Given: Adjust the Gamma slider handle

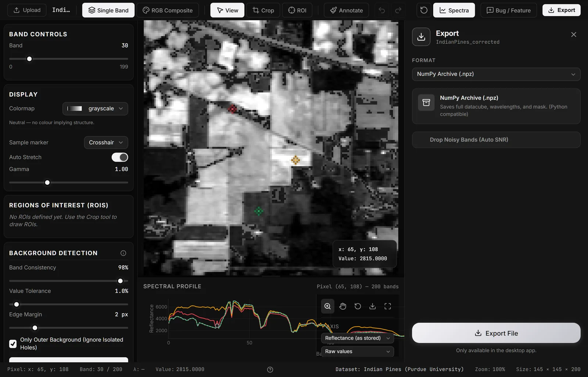Looking at the screenshot, I should tap(47, 183).
